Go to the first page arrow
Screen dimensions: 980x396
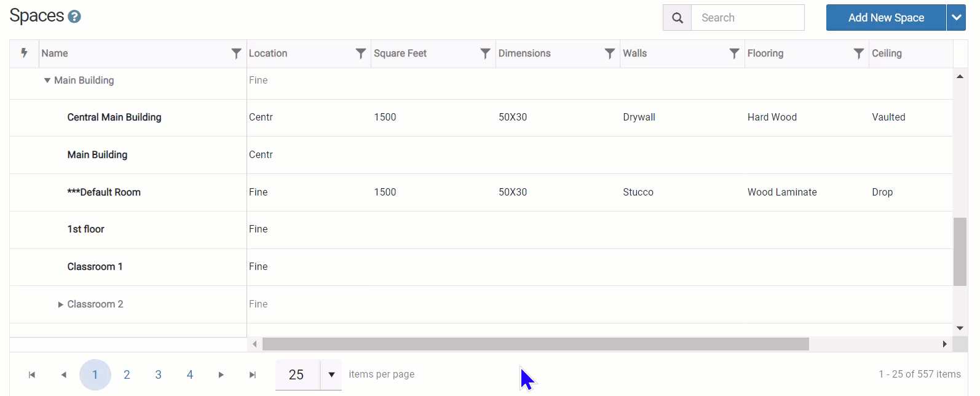(32, 374)
